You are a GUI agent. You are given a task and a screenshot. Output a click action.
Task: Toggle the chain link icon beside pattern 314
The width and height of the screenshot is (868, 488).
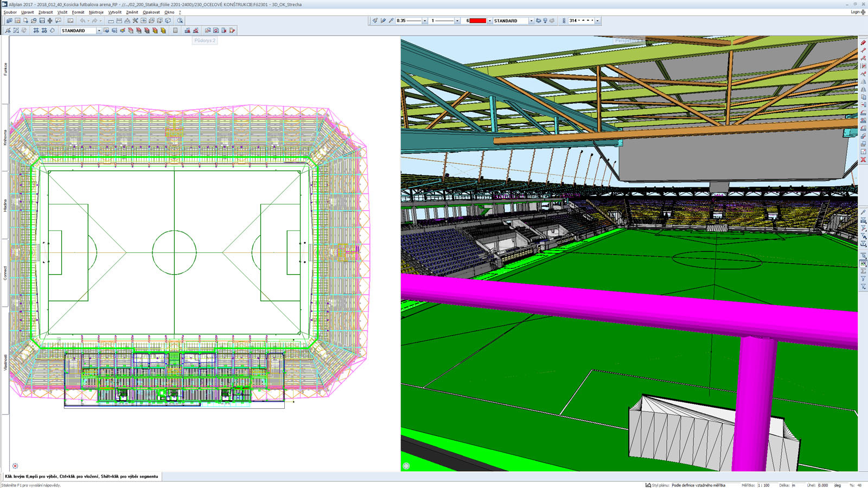tap(564, 21)
